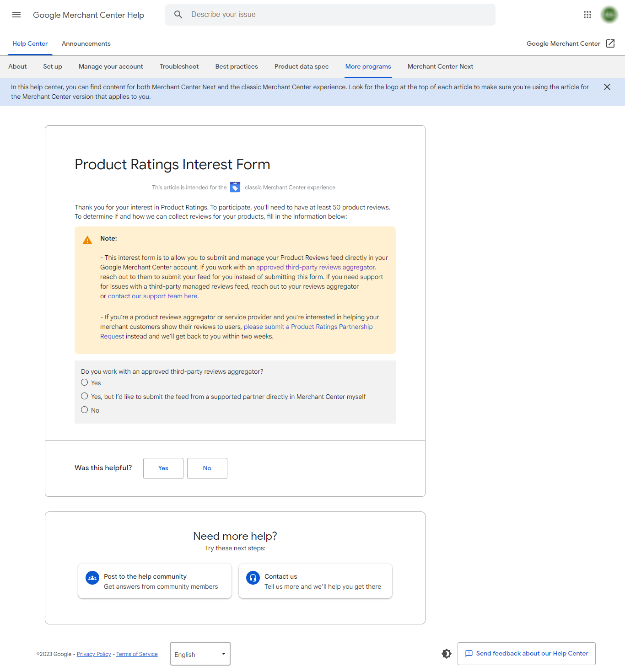625x672 pixels.
Task: Open the 'More programs' navigation tab
Action: 368,66
